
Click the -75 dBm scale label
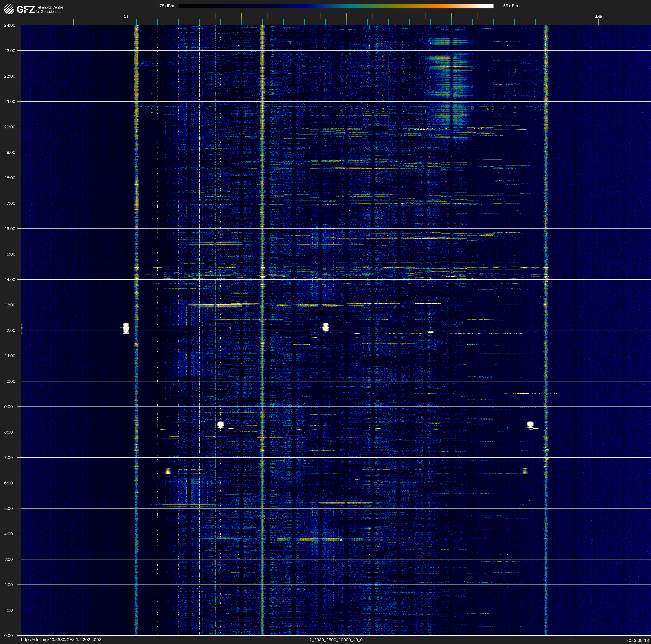click(x=166, y=6)
